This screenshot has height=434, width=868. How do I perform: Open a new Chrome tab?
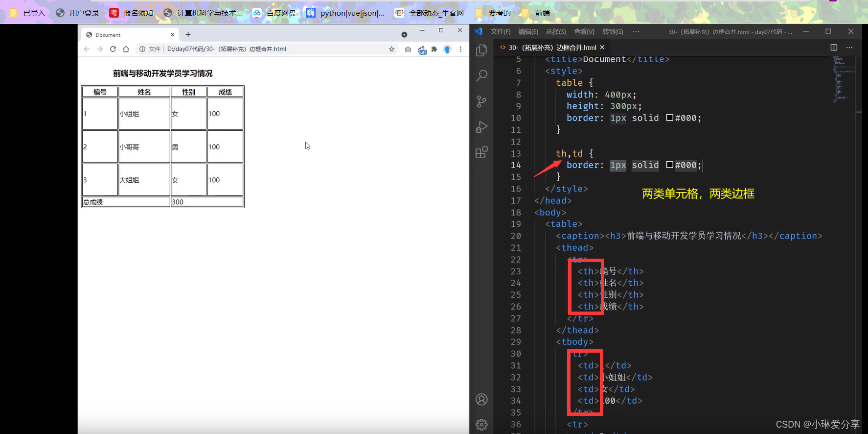click(188, 35)
